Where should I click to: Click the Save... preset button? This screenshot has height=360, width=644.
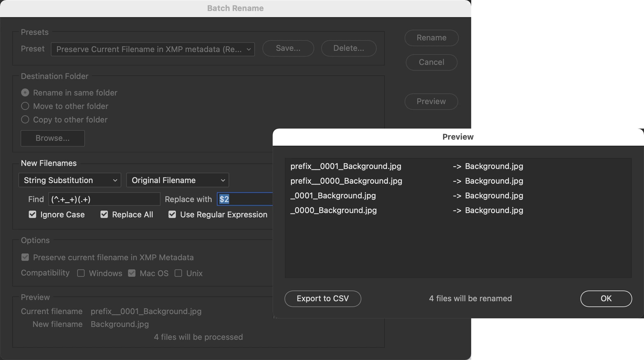pyautogui.click(x=288, y=48)
